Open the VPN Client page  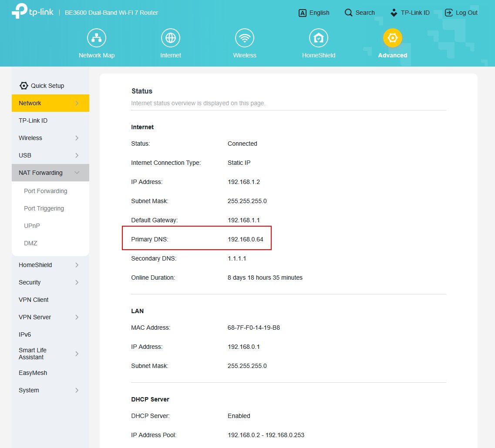tap(34, 300)
